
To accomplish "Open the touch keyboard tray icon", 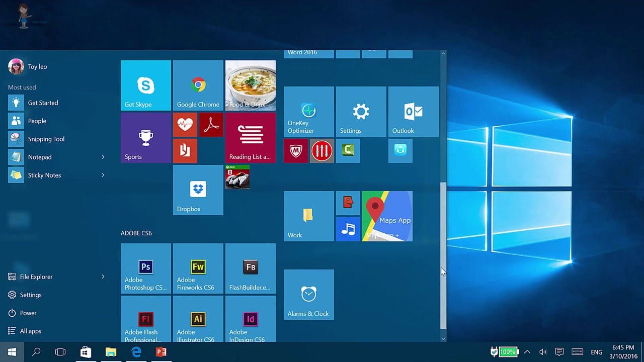I will (x=578, y=352).
